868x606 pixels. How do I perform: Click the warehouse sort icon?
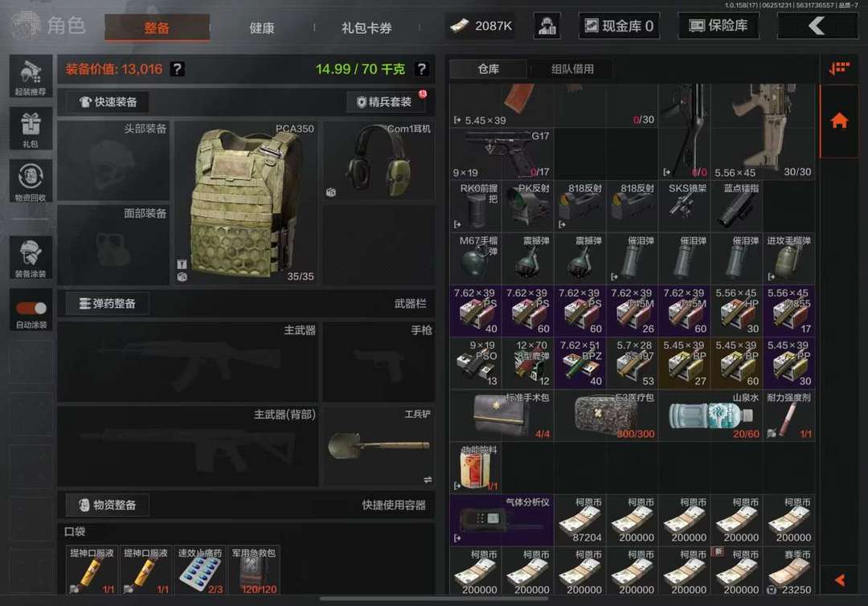[x=839, y=68]
